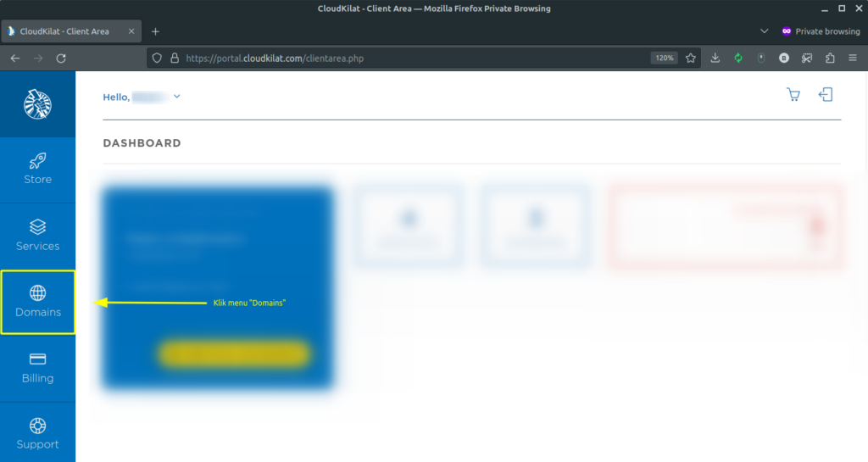Open the shopping cart
The height and width of the screenshot is (462, 868).
tap(793, 95)
